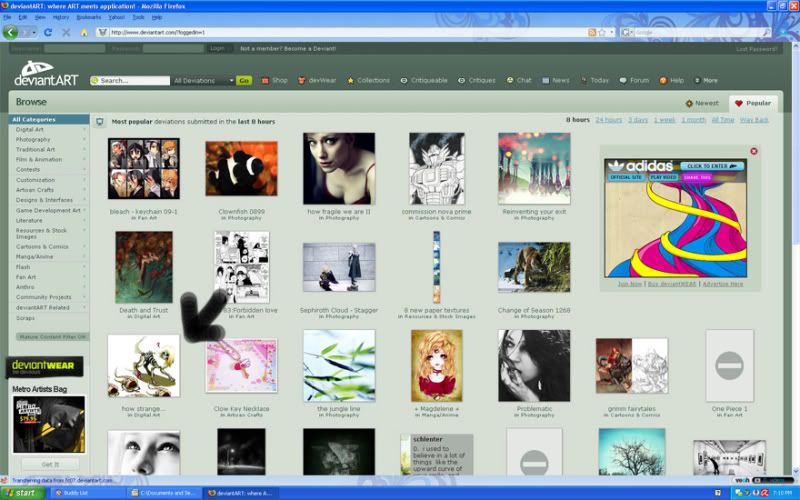Reload the page with the refresh icon
The image size is (800, 500).
click(48, 32)
